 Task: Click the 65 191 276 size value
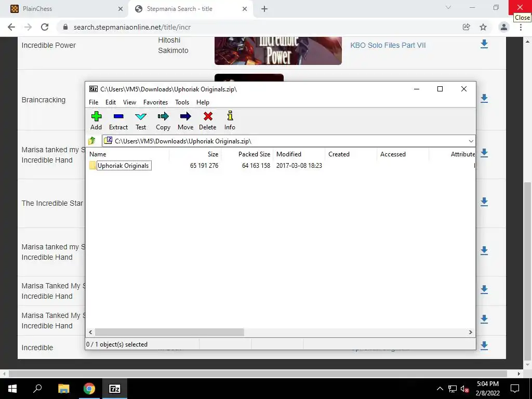(204, 166)
